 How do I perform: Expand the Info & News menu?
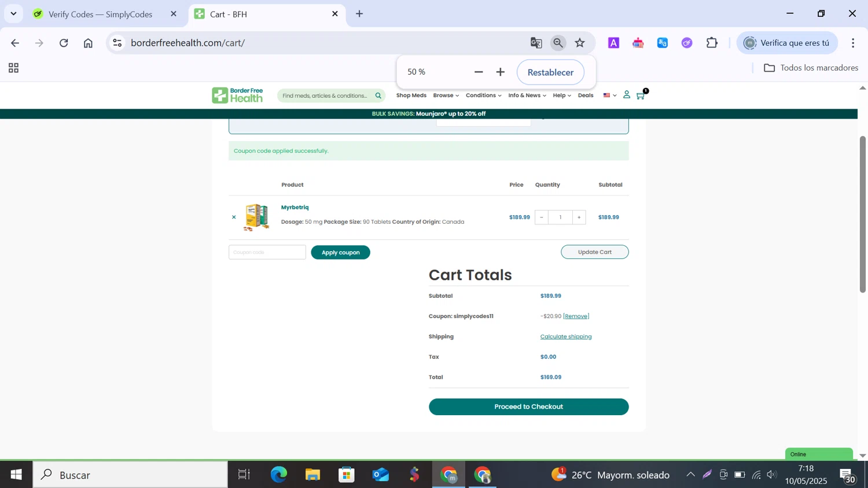point(527,95)
